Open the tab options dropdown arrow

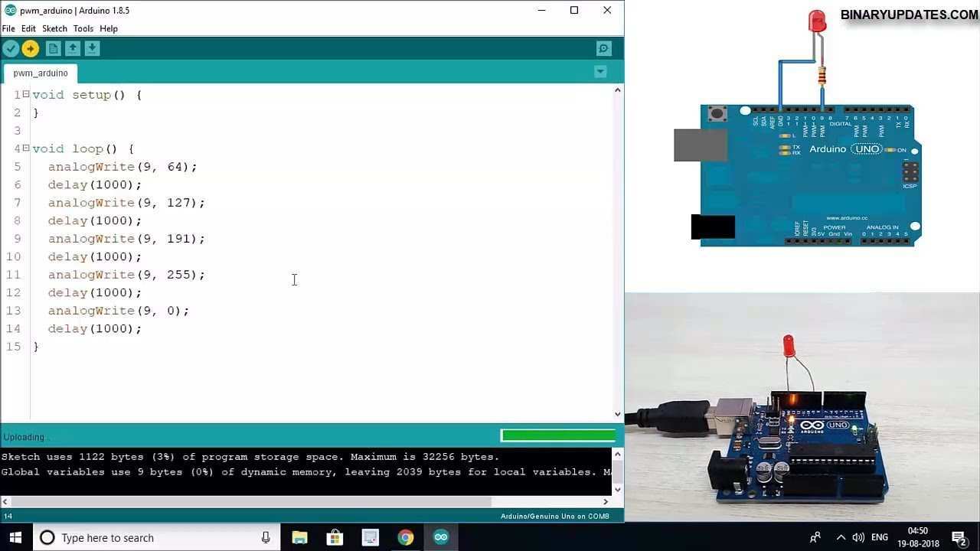click(600, 72)
